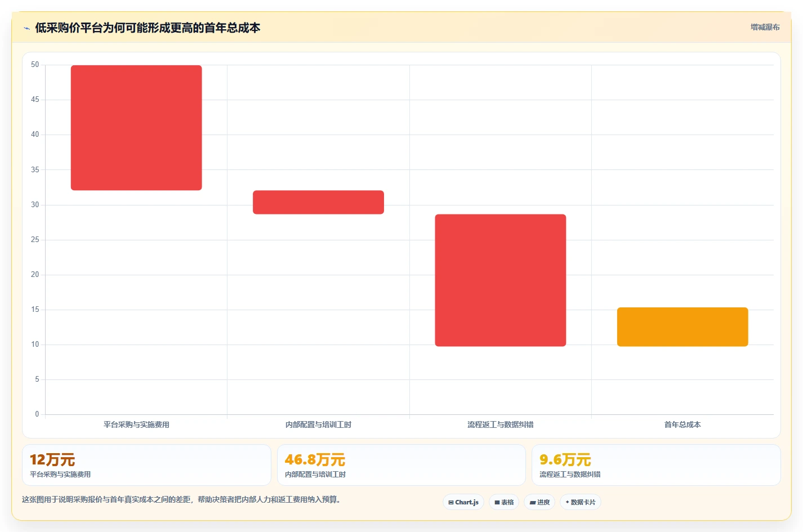Open the 12万元 data card

[146, 465]
